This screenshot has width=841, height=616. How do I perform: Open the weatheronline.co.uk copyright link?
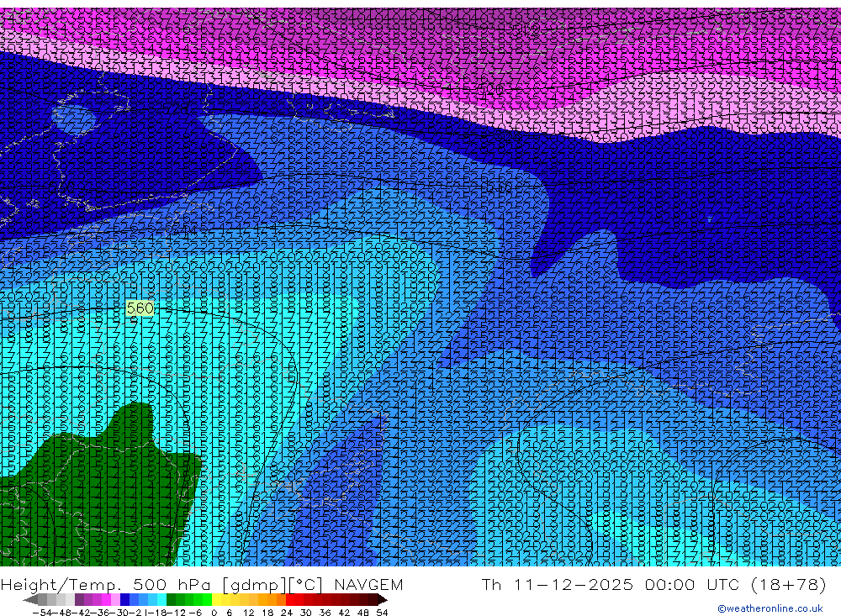770,608
